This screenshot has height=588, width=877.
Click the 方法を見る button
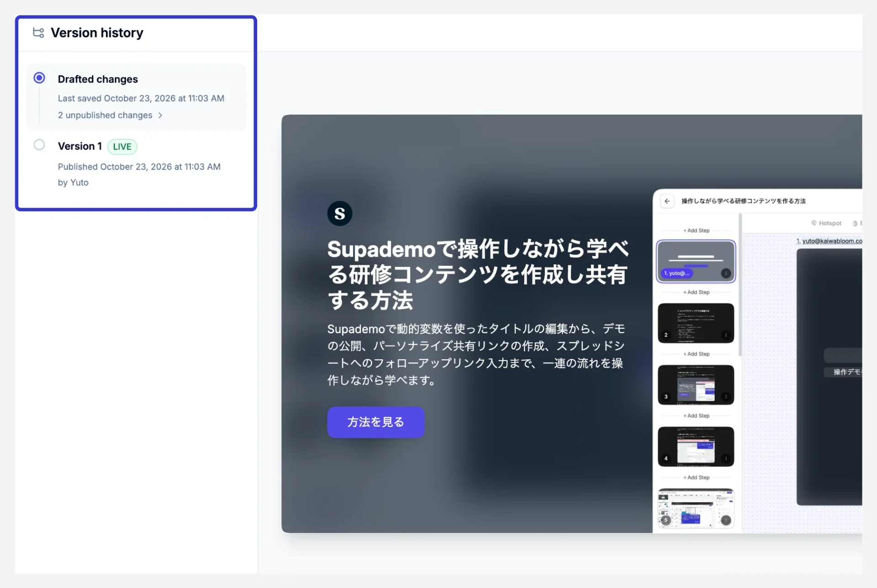click(x=375, y=422)
